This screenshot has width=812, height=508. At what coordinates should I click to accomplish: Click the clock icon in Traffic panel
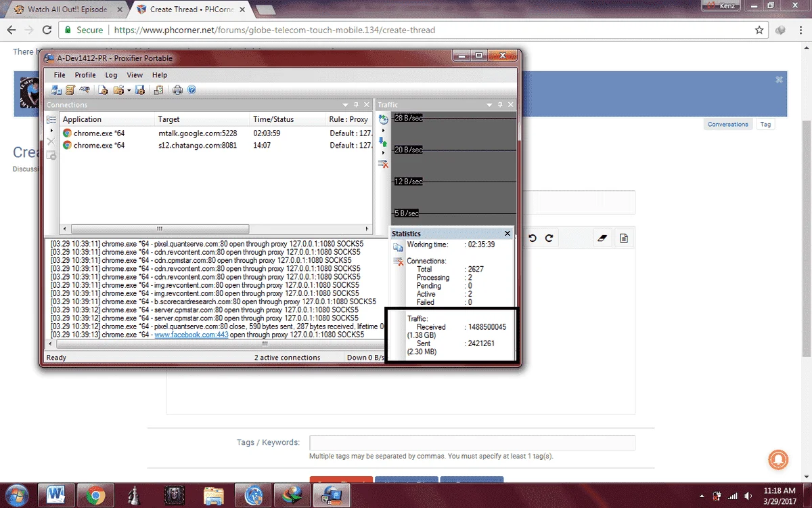[384, 119]
